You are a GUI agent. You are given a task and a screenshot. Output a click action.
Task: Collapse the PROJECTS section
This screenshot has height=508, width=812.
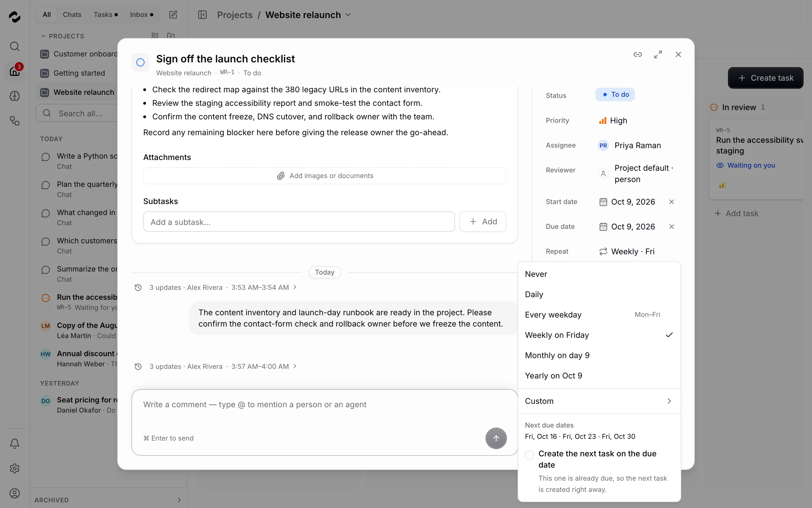tap(62, 36)
